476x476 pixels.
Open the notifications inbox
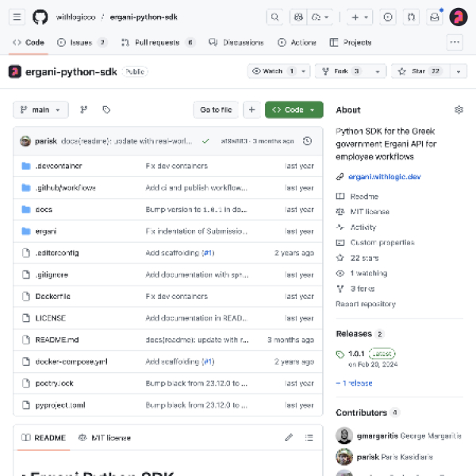435,17
